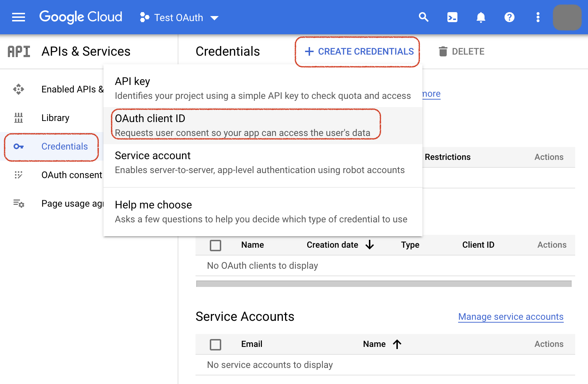Open OAuth consent screen sidebar item
The width and height of the screenshot is (588, 384).
click(52, 175)
